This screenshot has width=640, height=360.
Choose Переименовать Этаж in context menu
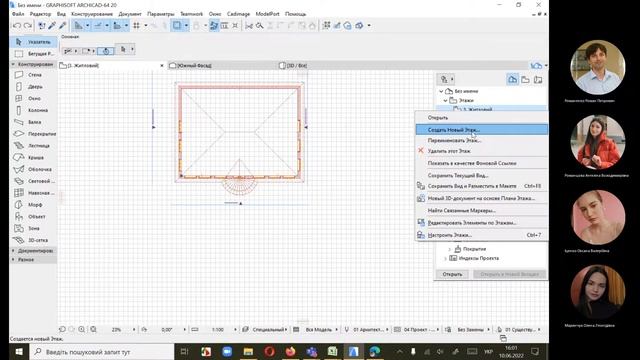point(482,140)
